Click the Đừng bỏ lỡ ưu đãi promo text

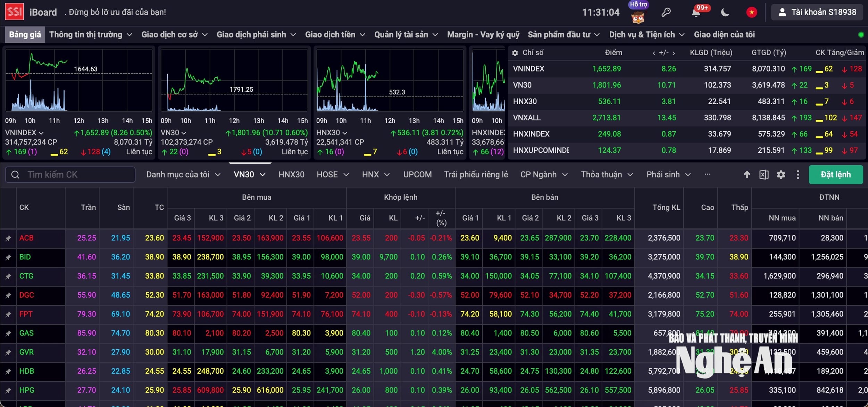click(x=115, y=13)
